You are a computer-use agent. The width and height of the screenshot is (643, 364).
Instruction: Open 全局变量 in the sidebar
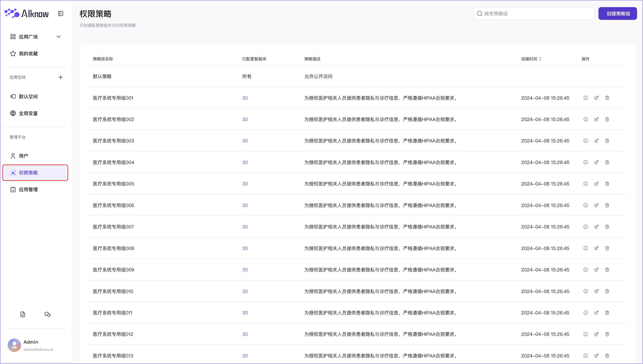(x=28, y=113)
